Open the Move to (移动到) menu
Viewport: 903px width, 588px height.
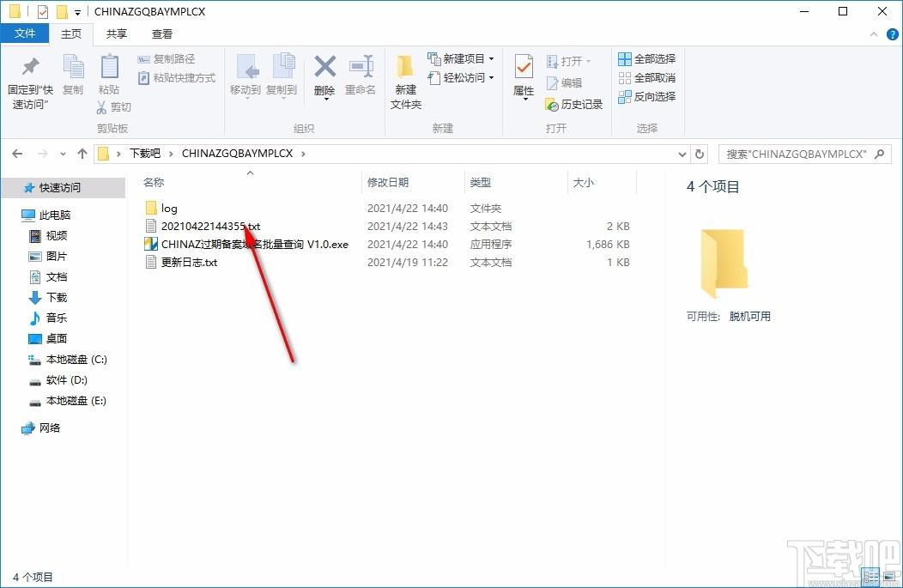pyautogui.click(x=245, y=76)
